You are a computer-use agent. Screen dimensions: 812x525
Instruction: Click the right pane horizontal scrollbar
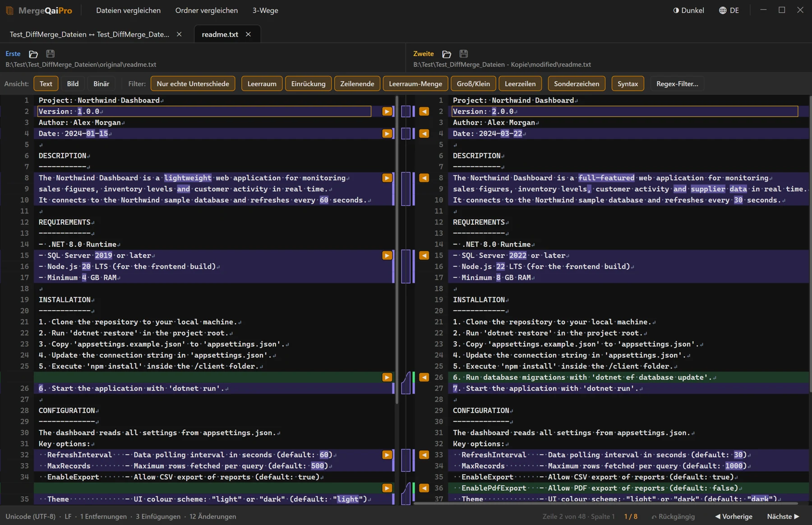605,503
